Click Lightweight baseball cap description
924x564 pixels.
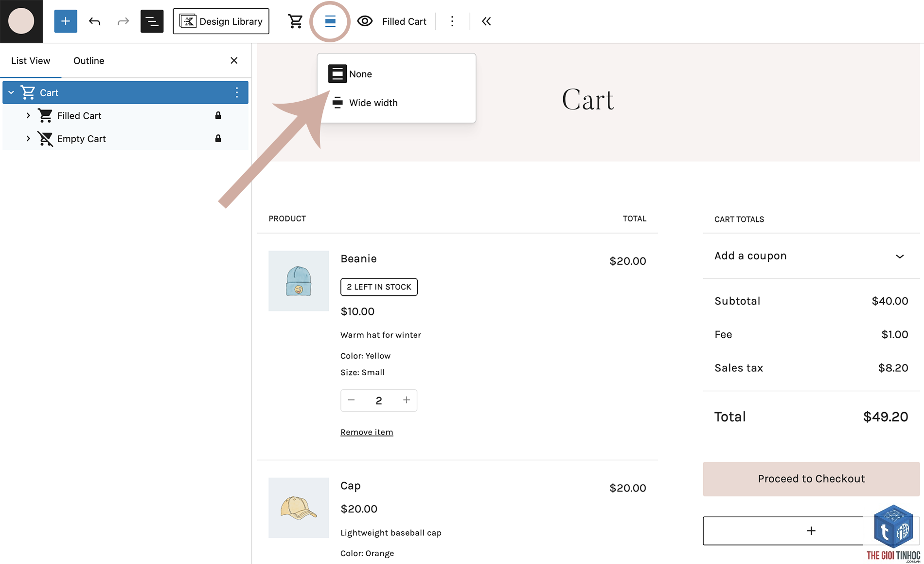coord(391,533)
